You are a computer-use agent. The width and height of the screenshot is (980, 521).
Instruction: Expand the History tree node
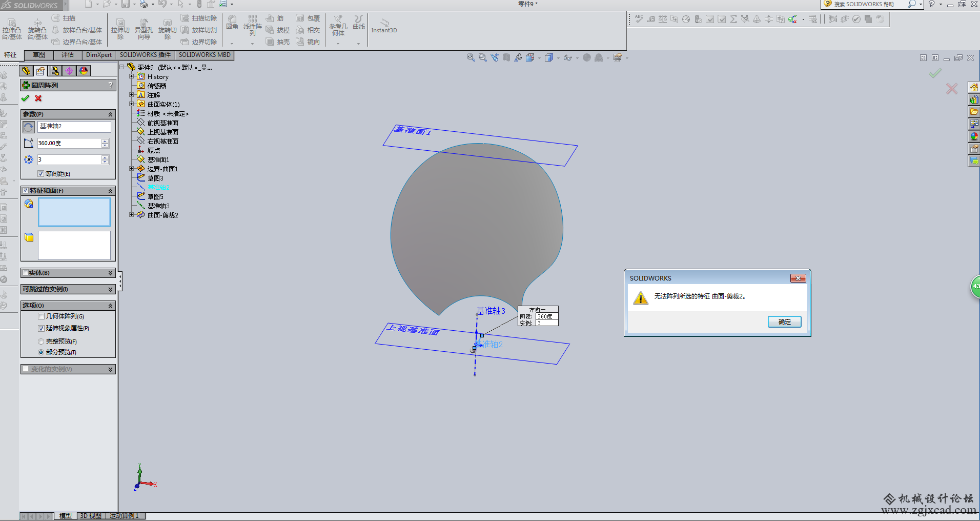(x=132, y=76)
